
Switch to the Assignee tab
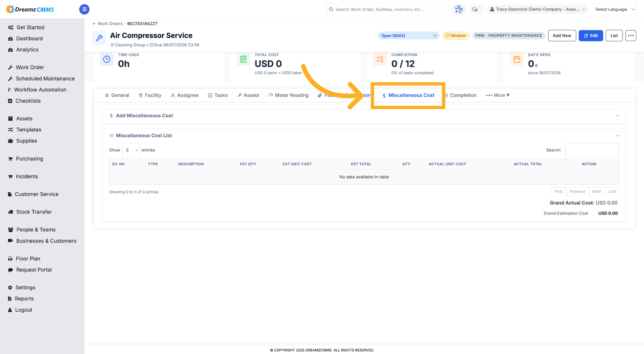tap(184, 95)
